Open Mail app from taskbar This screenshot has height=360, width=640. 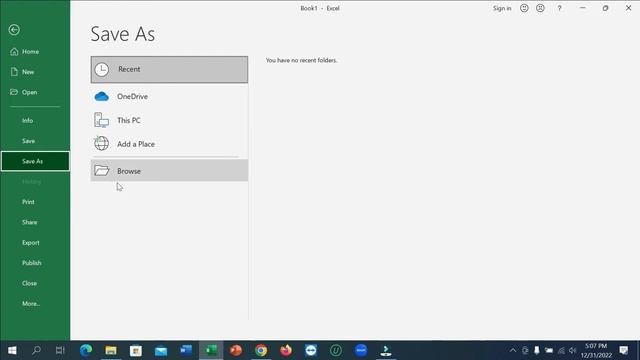pos(161,350)
